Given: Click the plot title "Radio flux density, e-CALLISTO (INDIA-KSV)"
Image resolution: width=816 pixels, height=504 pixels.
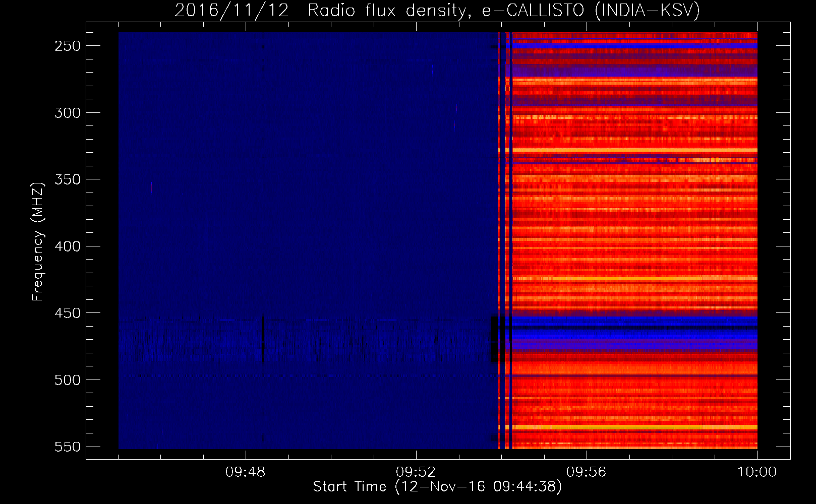Looking at the screenshot, I should pyautogui.click(x=504, y=10).
